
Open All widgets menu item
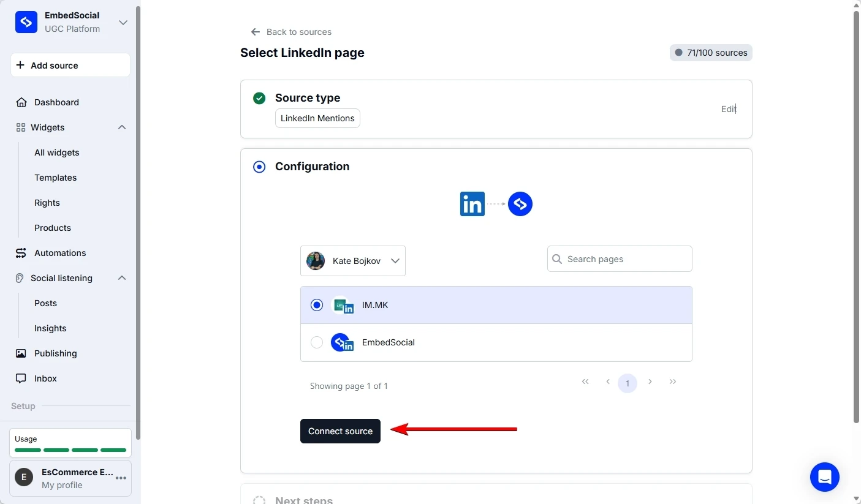pyautogui.click(x=57, y=152)
